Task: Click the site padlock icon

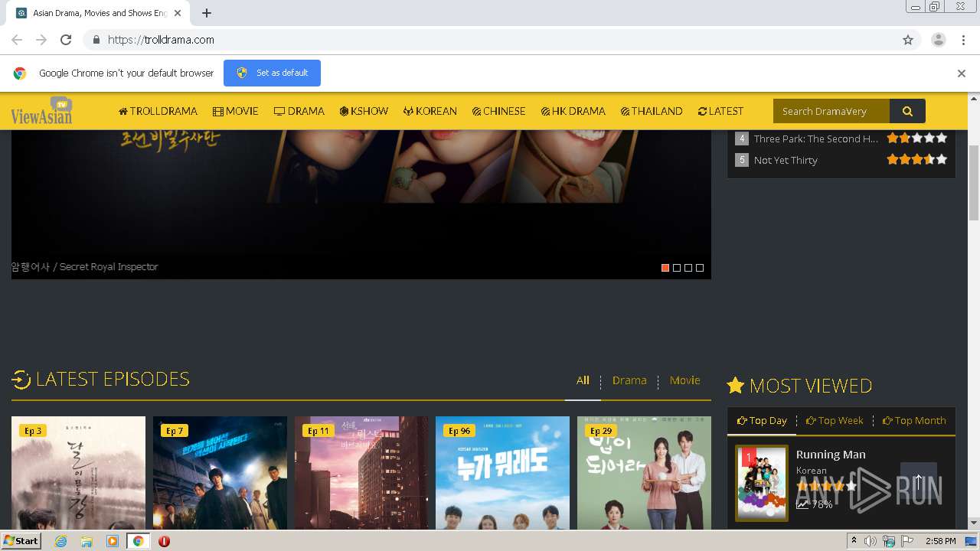Action: click(x=96, y=40)
